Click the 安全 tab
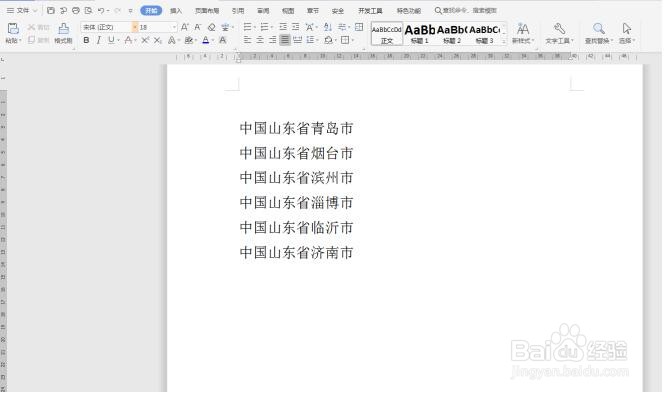Screen dimensions: 666x395 tap(338, 11)
